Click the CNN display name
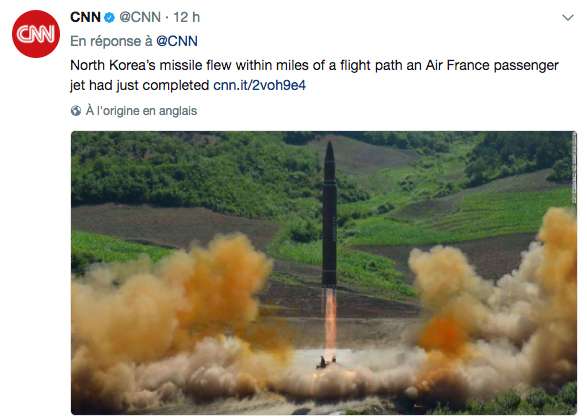587x420 pixels. pyautogui.click(x=85, y=17)
